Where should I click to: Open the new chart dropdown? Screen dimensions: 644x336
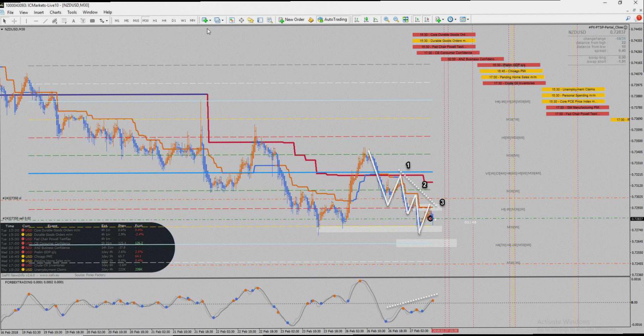tap(206, 20)
